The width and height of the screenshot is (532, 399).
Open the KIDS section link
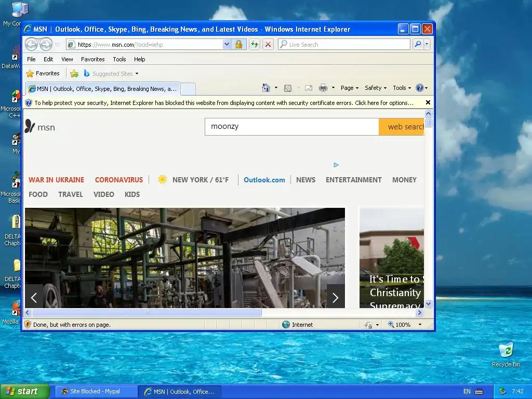(132, 194)
